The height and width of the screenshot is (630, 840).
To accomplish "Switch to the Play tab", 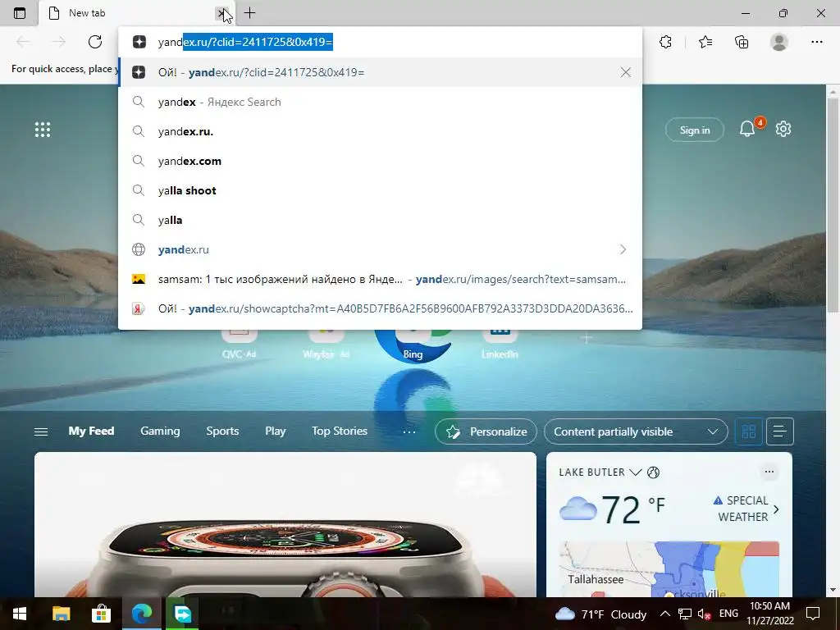I will click(276, 431).
